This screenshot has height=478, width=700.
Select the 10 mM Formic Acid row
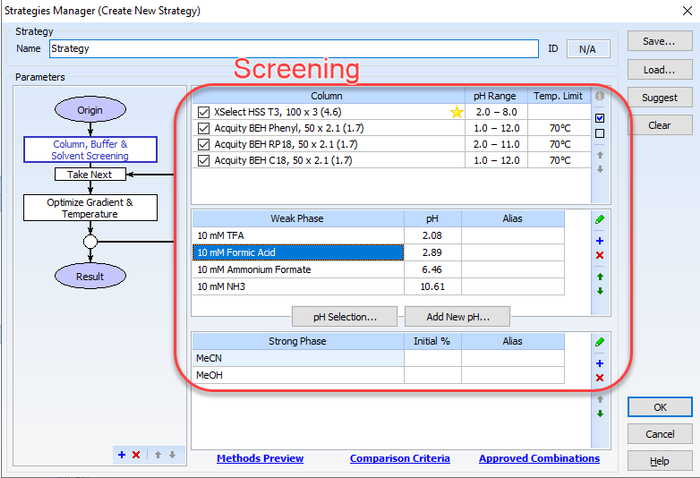(379, 253)
